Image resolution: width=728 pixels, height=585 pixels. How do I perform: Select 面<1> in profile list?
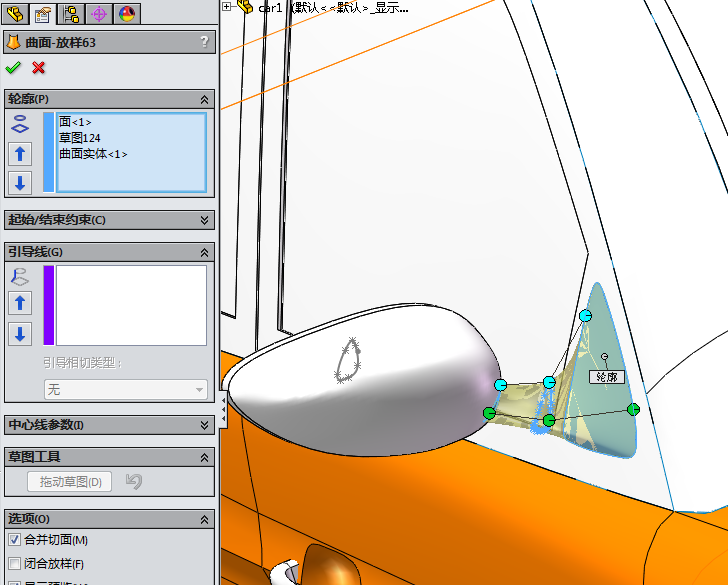pos(75,122)
